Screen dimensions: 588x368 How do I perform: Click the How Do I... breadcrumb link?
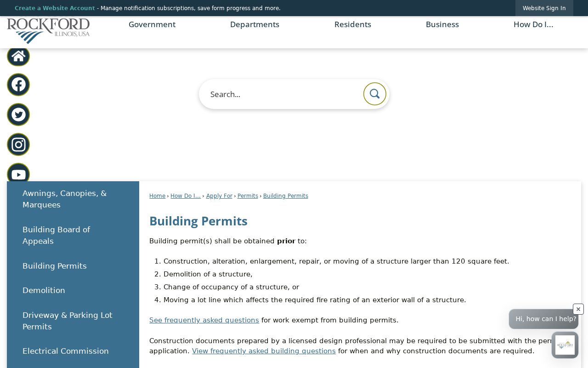186,196
